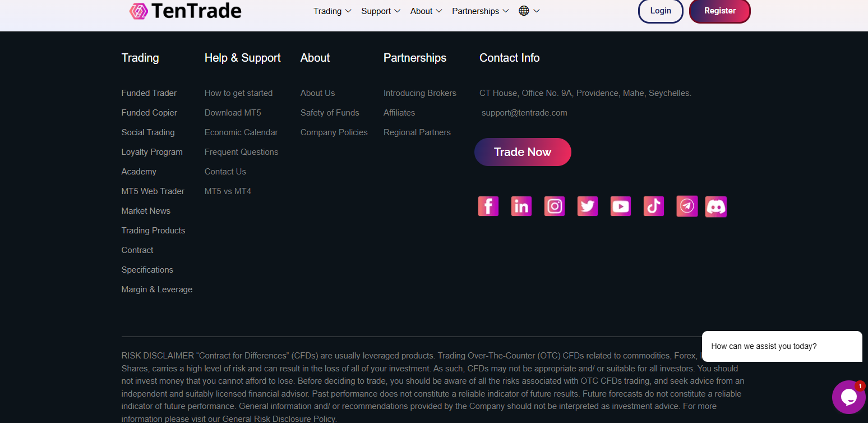This screenshot has width=868, height=423.
Task: Open the Contract Specifications link
Action: tap(147, 260)
